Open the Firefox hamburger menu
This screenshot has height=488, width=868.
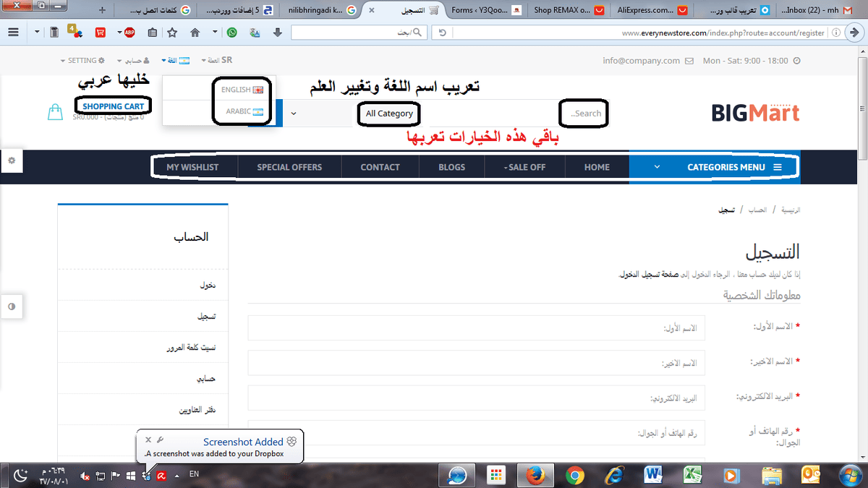[x=13, y=33]
